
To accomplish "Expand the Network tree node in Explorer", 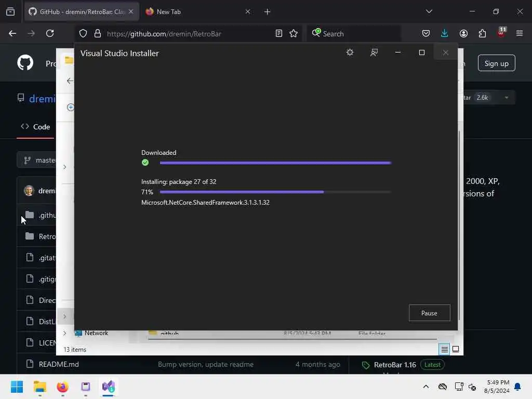I will tap(64, 333).
